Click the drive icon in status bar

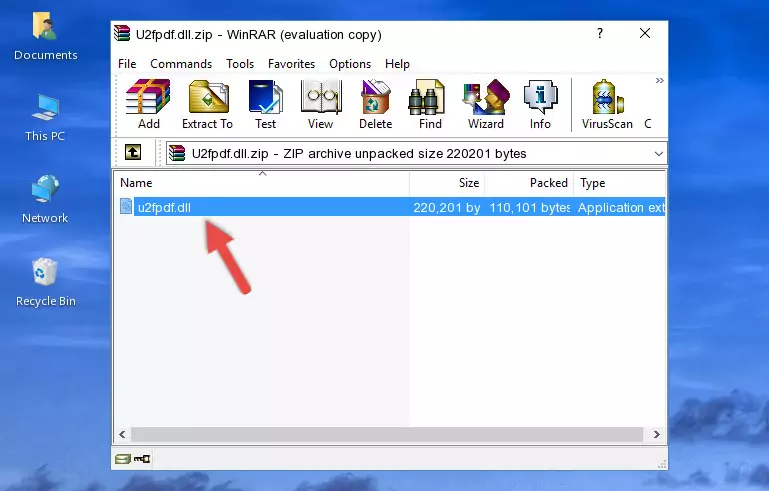click(123, 459)
